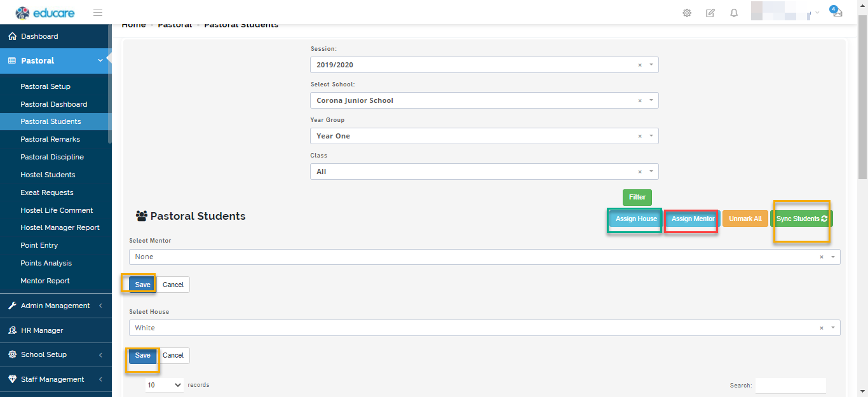
Task: Clear the Select House value with x
Action: click(x=822, y=328)
